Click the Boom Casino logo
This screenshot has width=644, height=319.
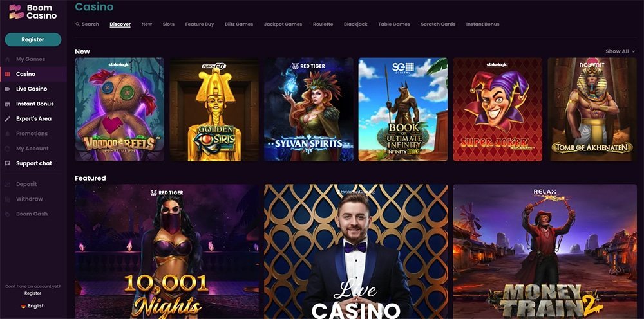[33, 12]
